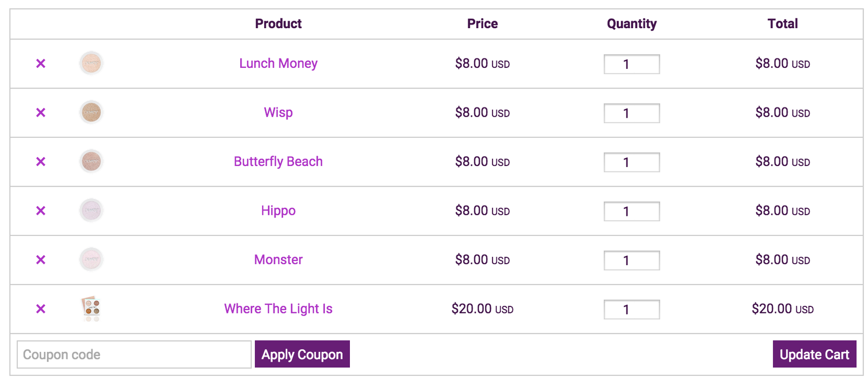Screen dimensions: 868x379
Task: Go to the Monster product link
Action: coord(278,260)
